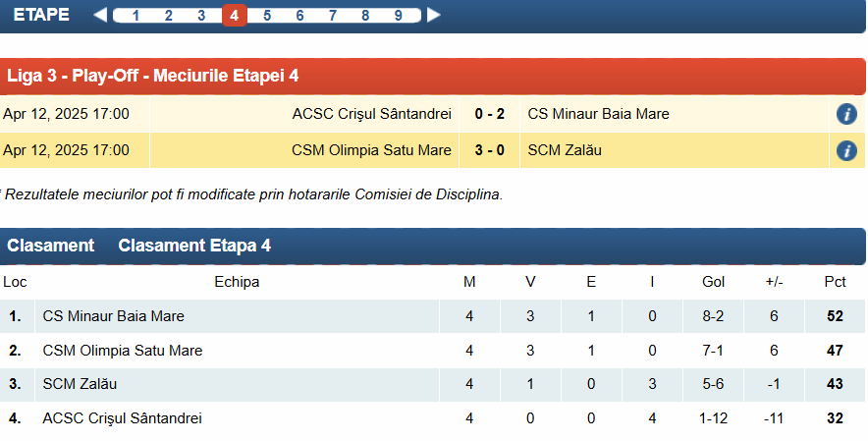Click SCM Zalău in the standings table
The width and height of the screenshot is (868, 441).
click(80, 384)
